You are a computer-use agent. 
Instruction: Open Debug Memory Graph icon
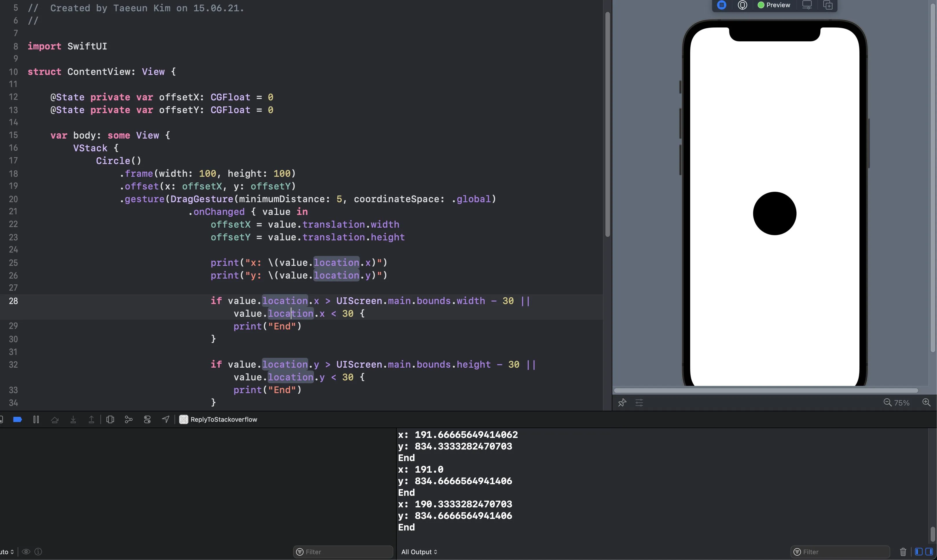click(129, 420)
